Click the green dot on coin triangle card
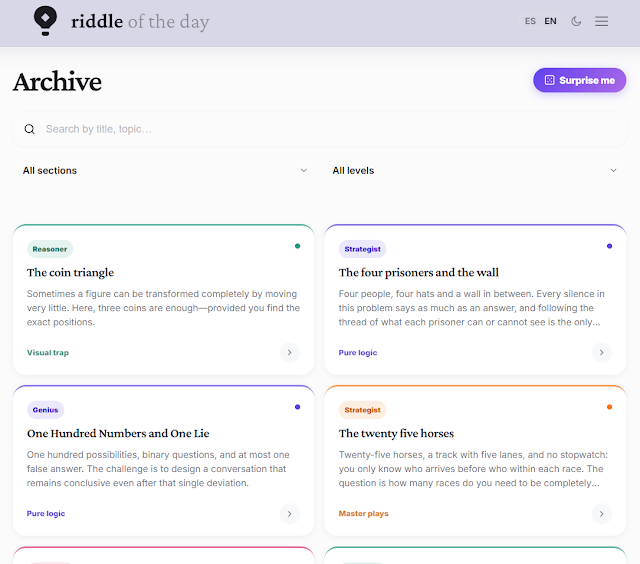The image size is (640, 564). (298, 246)
